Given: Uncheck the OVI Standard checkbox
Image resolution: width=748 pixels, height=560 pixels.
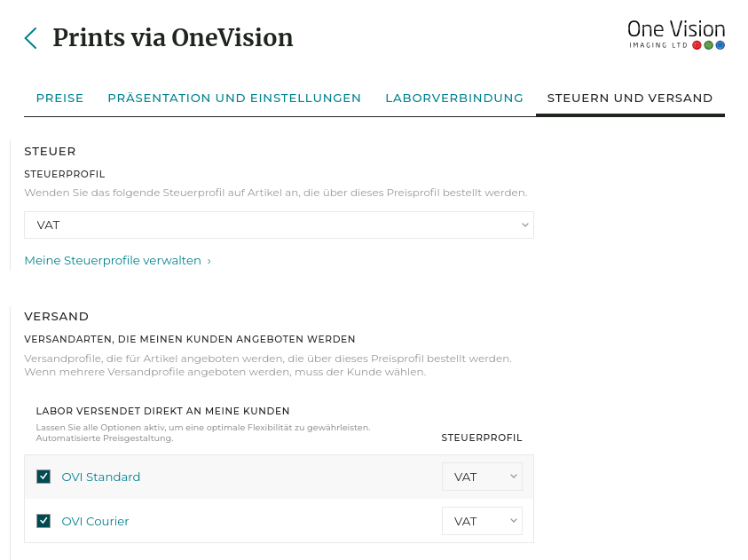Looking at the screenshot, I should click(x=43, y=477).
